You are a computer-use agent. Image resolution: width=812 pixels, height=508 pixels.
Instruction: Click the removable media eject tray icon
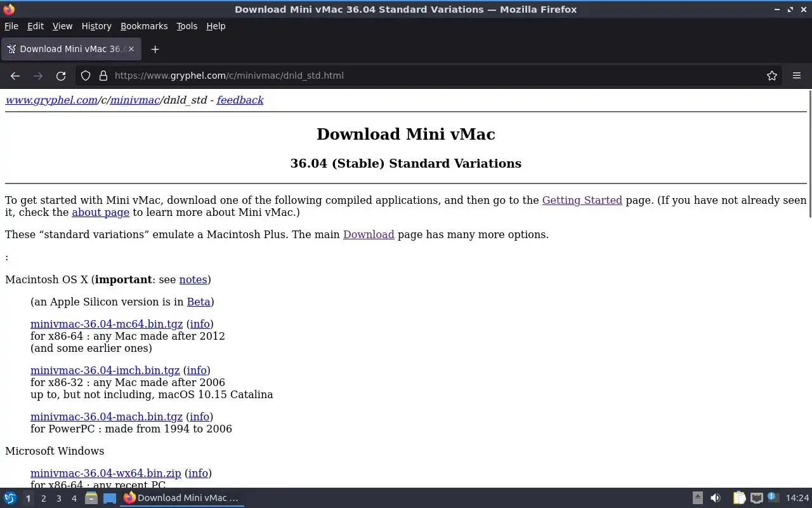(x=697, y=498)
